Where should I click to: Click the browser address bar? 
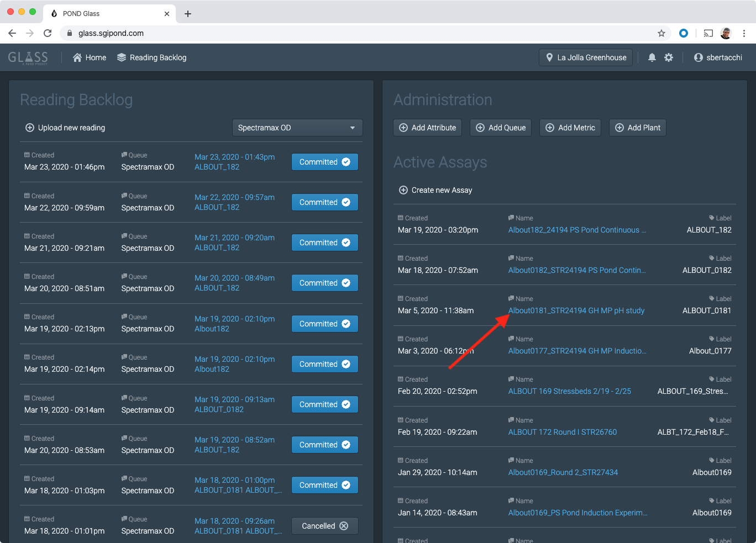click(365, 33)
